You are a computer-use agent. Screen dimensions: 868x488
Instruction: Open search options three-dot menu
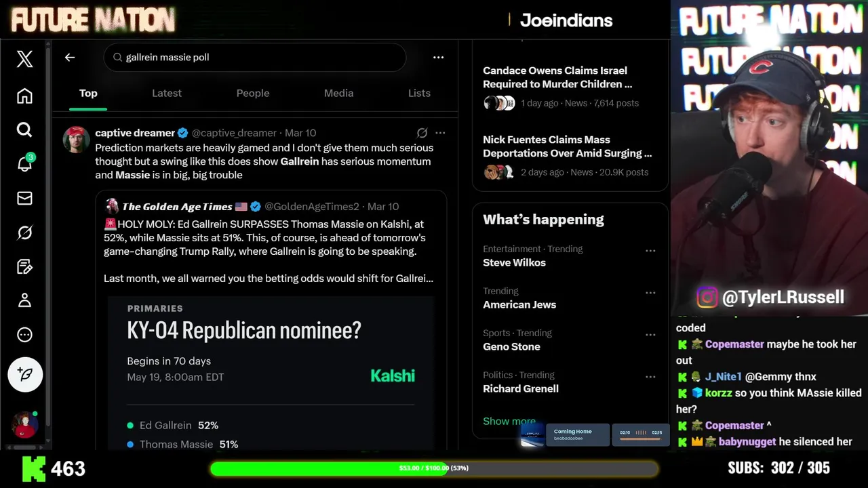tap(438, 58)
